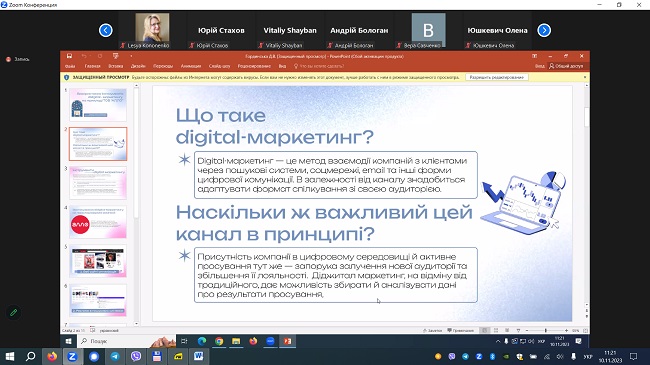650x365 pixels.
Task: Click the Примечания comments button in status bar
Action: click(460, 331)
